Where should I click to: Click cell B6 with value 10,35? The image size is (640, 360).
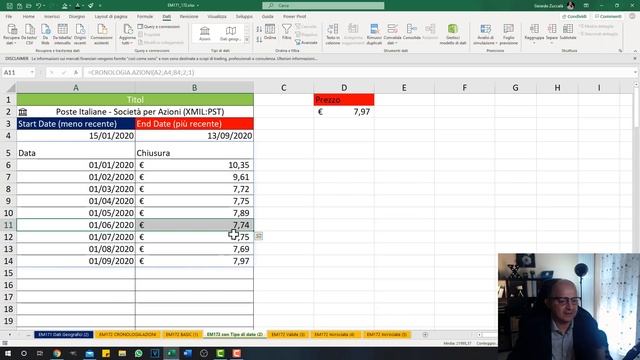[194, 165]
